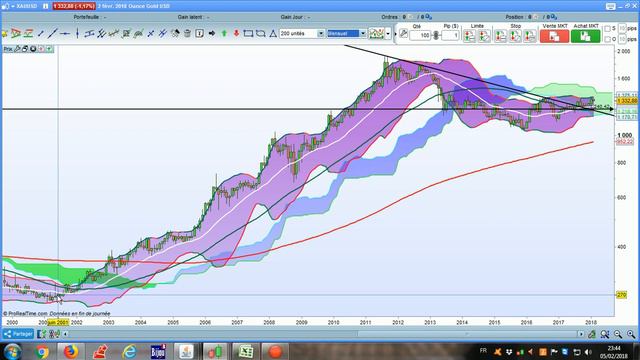Click the scrollbar left arrow
The width and height of the screenshot is (640, 360).
pyautogui.click(x=65, y=334)
